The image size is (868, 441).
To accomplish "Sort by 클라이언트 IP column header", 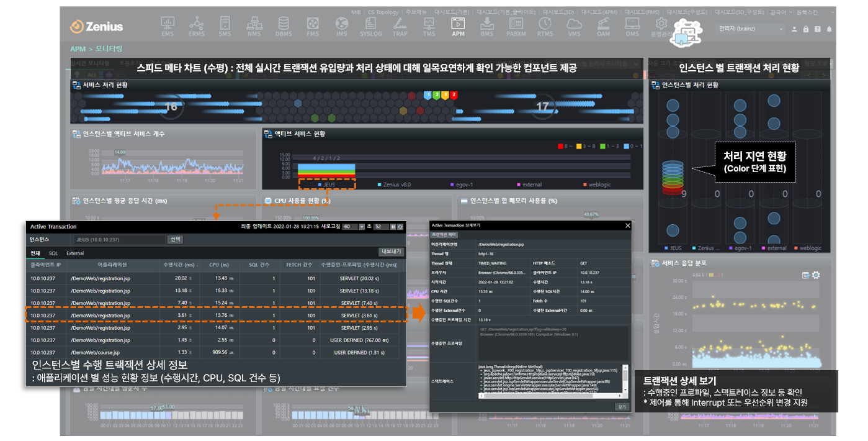I will click(45, 265).
